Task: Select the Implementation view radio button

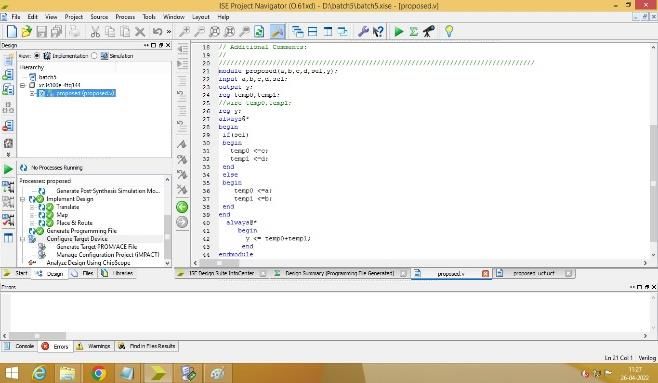Action: point(37,56)
